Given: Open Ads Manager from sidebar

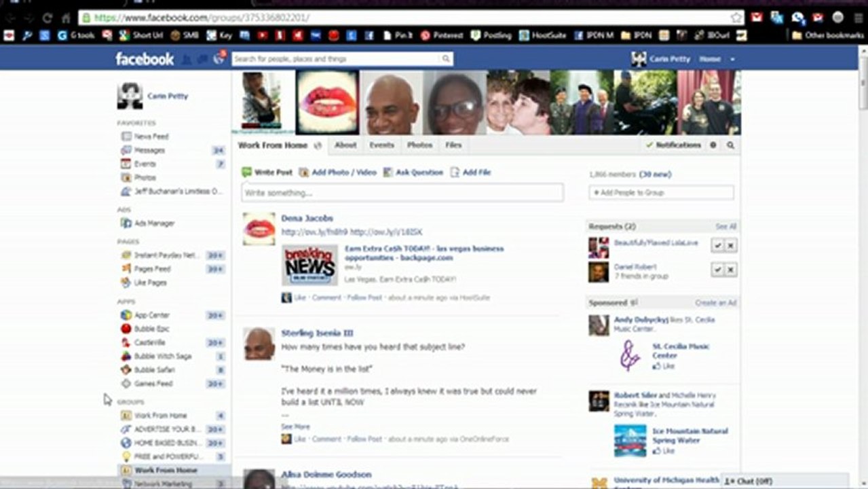Looking at the screenshot, I should click(154, 223).
